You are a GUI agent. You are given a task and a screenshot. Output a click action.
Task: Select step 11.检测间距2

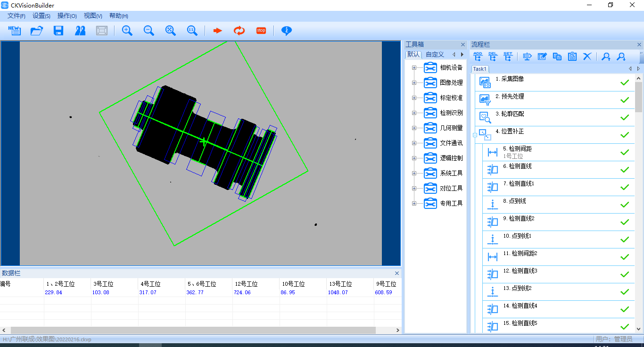click(559, 257)
